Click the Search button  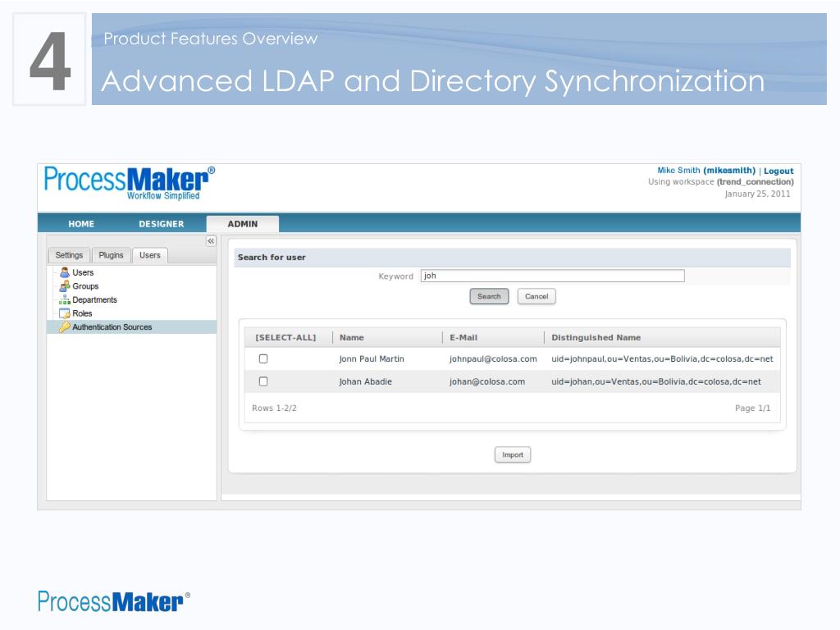point(489,296)
